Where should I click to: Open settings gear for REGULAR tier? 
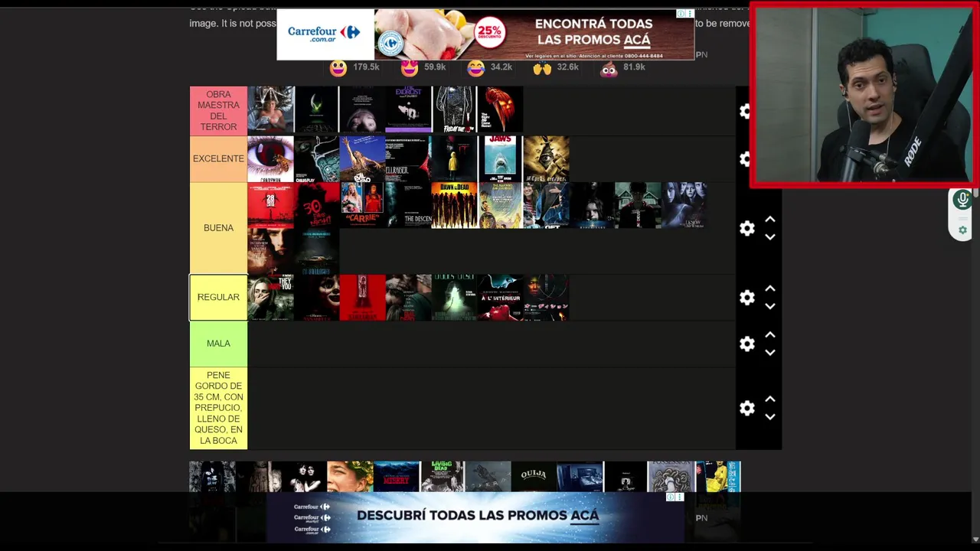click(747, 298)
